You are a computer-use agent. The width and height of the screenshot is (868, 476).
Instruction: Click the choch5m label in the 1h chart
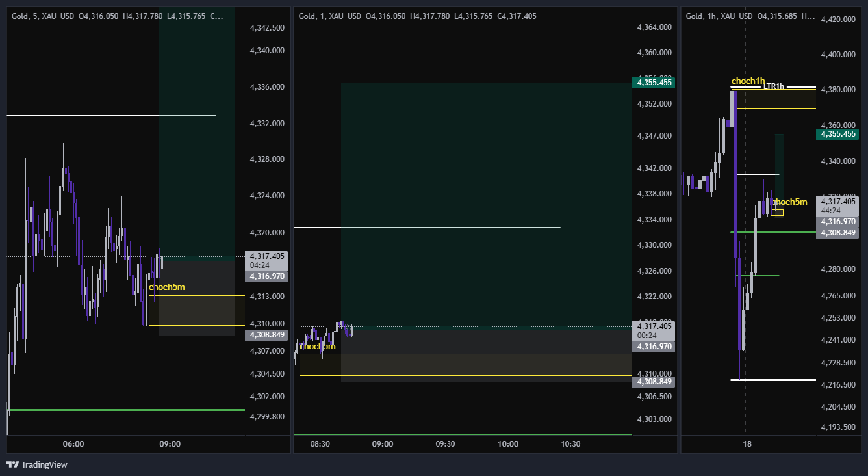[790, 202]
